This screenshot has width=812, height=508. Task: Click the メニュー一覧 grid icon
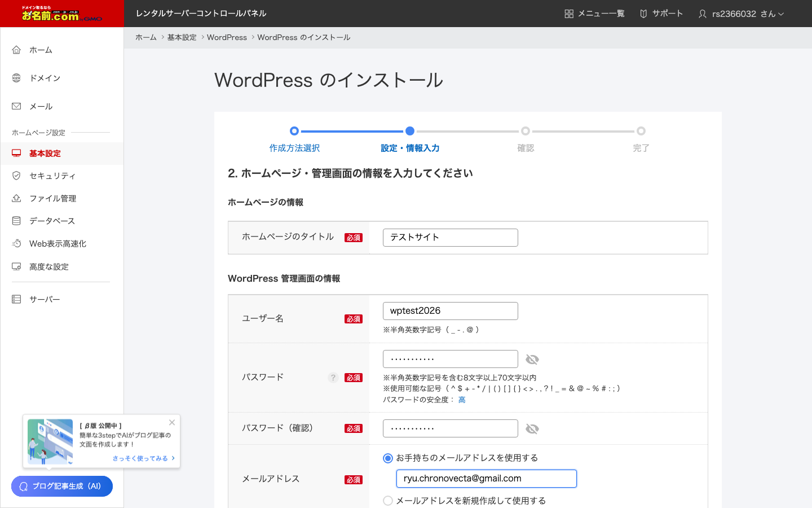[569, 14]
